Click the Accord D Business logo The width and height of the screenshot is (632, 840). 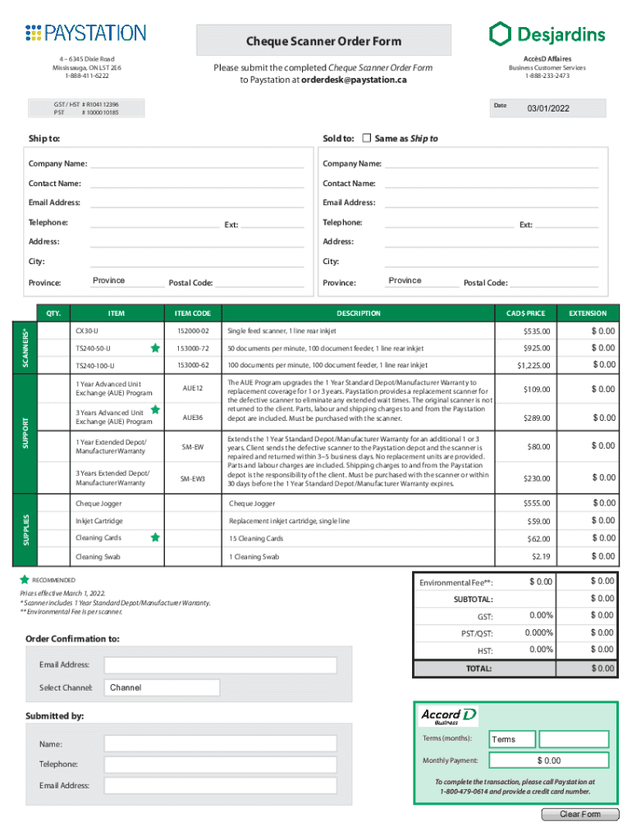448,715
